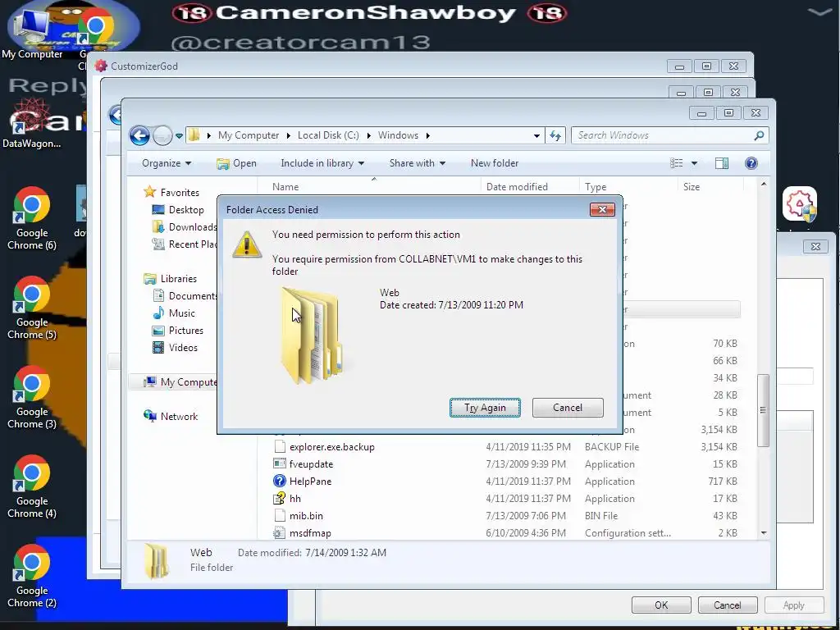Select the HelpPane application
Screen dimensions: 840x630
pos(310,481)
